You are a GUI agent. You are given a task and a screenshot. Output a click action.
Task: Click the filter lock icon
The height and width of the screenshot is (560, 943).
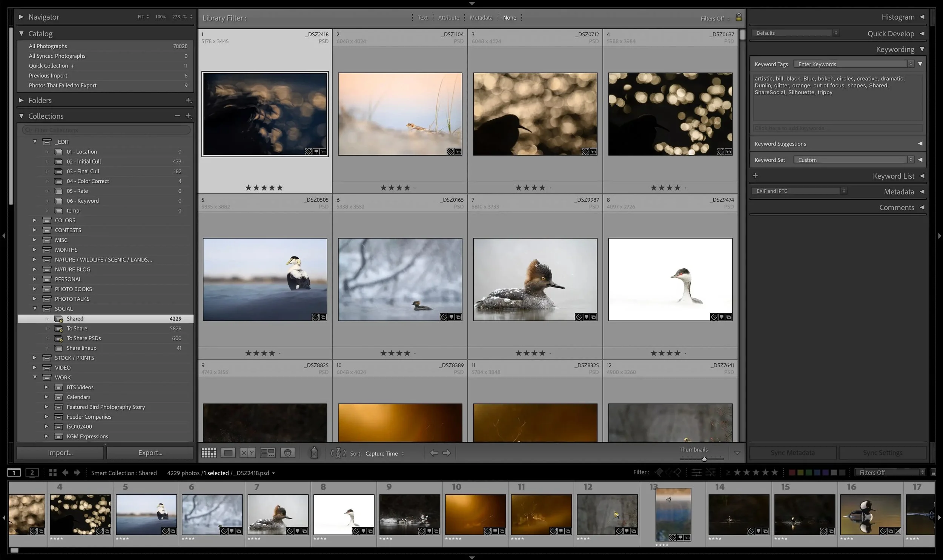point(738,17)
